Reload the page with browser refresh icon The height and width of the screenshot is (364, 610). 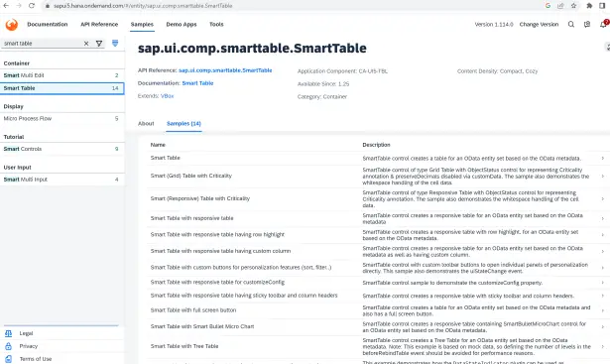[32, 5]
